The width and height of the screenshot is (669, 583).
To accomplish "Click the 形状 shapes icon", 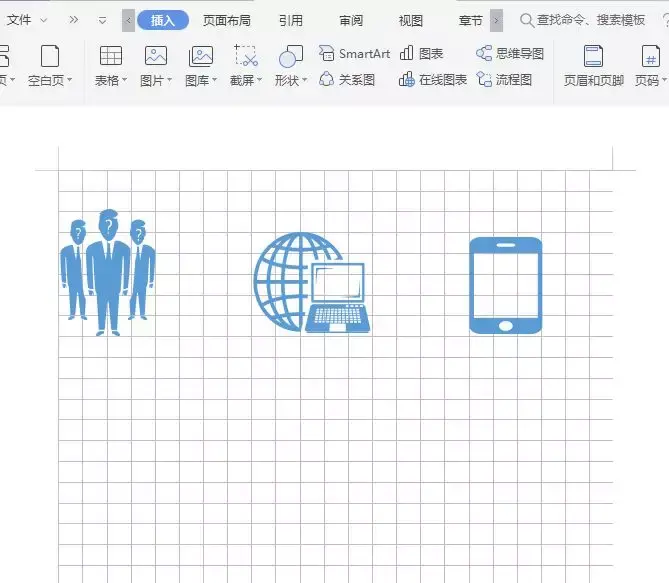I will click(x=291, y=56).
